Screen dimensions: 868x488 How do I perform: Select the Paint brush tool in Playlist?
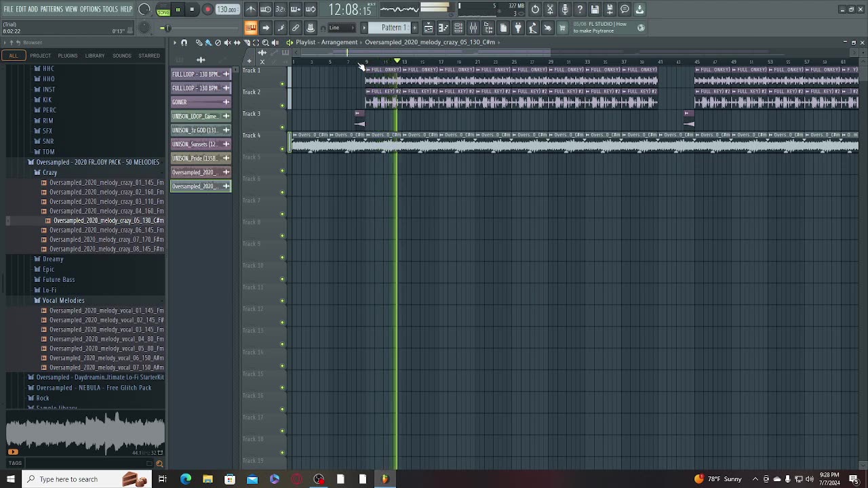click(208, 43)
